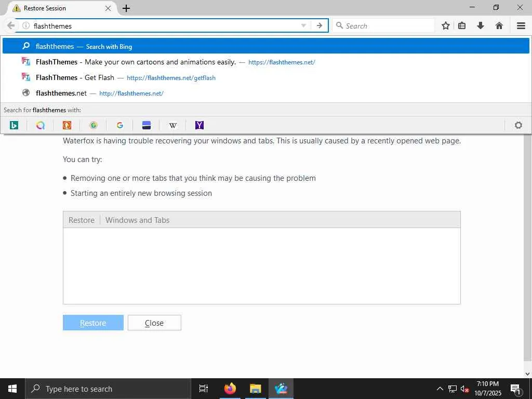Viewport: 532px width, 399px height.
Task: Click the Go arrow in the address bar
Action: click(320, 26)
